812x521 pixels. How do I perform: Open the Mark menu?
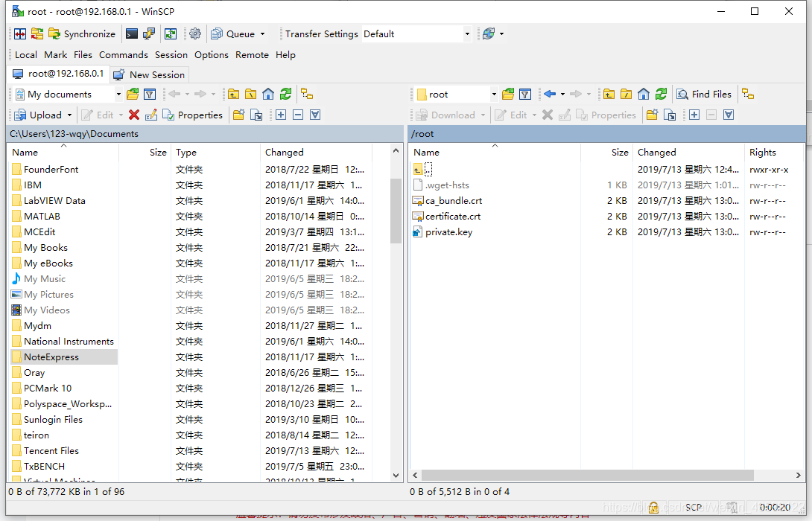click(55, 55)
